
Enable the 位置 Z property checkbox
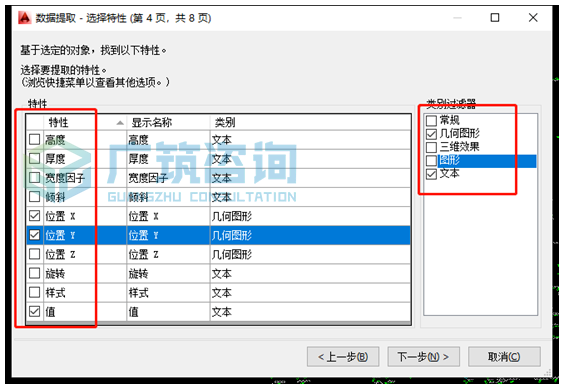point(35,254)
